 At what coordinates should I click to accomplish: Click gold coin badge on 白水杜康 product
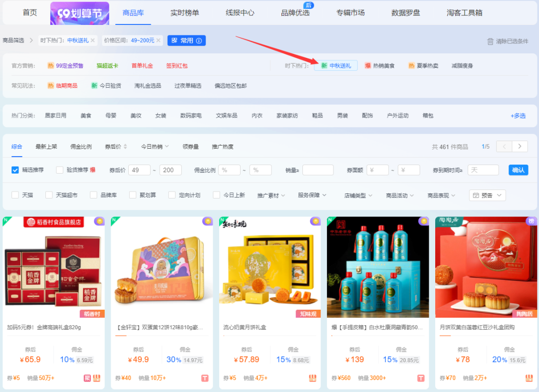424,221
